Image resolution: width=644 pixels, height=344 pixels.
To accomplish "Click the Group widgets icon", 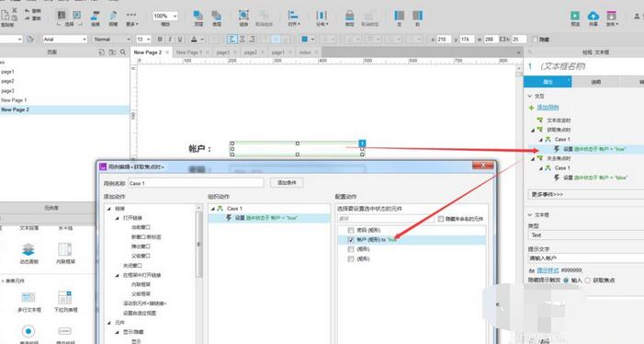I will 243,16.
